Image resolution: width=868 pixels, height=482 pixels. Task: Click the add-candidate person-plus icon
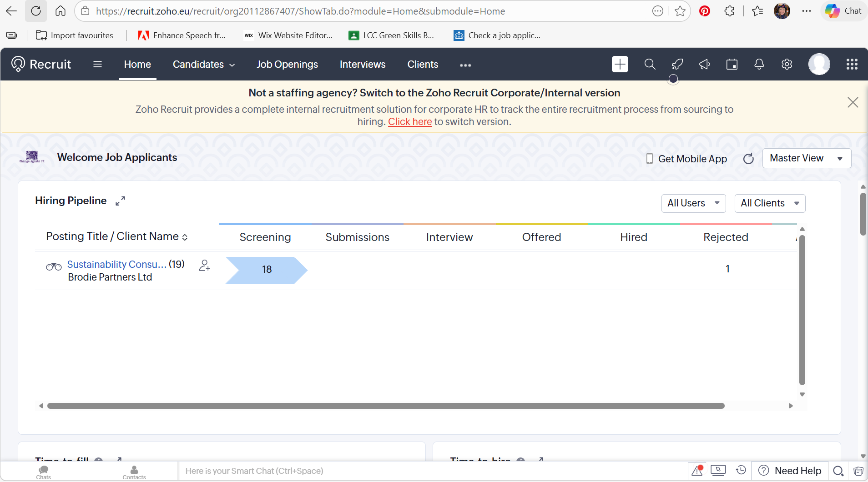(204, 265)
